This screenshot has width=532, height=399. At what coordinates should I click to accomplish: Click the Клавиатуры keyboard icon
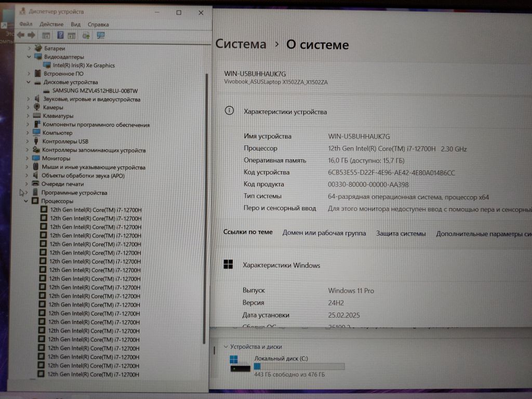(x=37, y=116)
